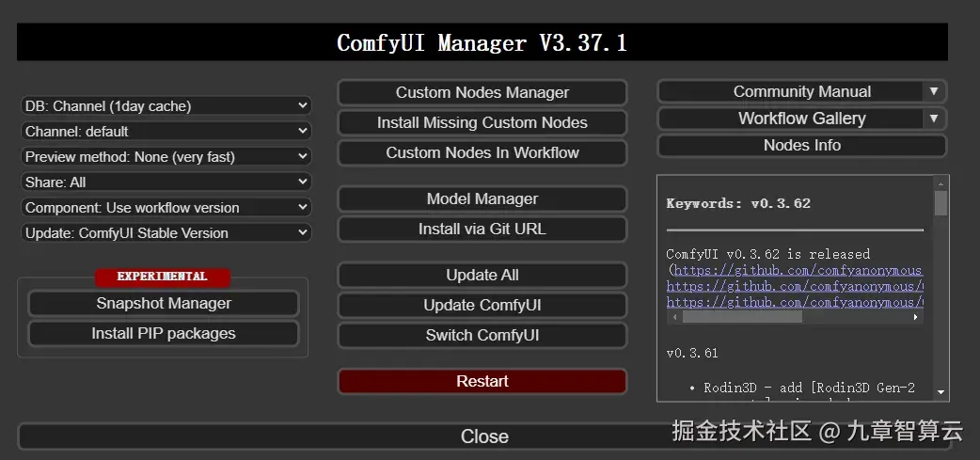The image size is (980, 460).
Task: Open the DB Channel cache dropdown
Action: pos(166,105)
